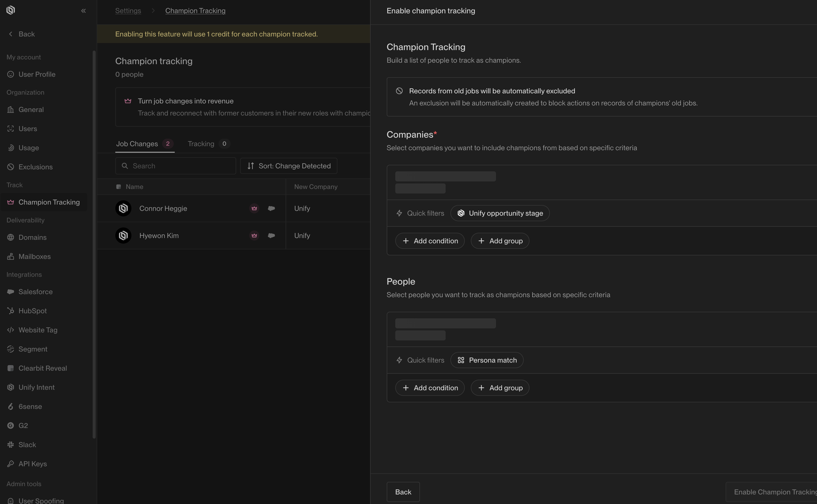817x504 pixels.
Task: Click the User Spoofing icon
Action: [x=11, y=501]
